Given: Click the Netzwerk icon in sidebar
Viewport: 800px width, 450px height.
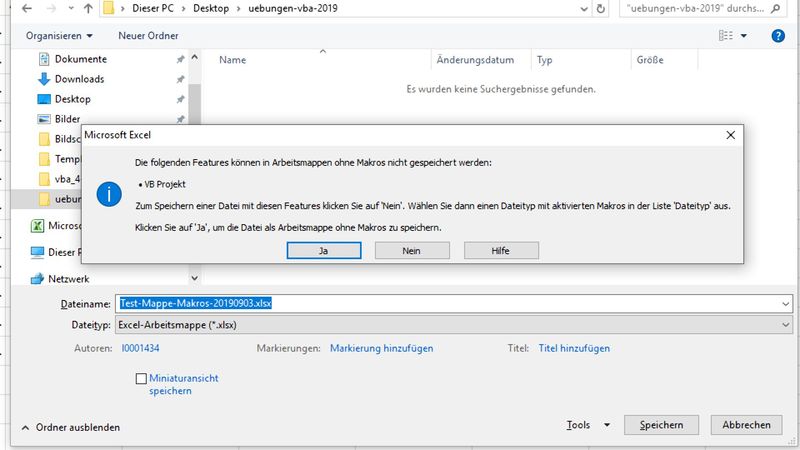Looking at the screenshot, I should (37, 279).
